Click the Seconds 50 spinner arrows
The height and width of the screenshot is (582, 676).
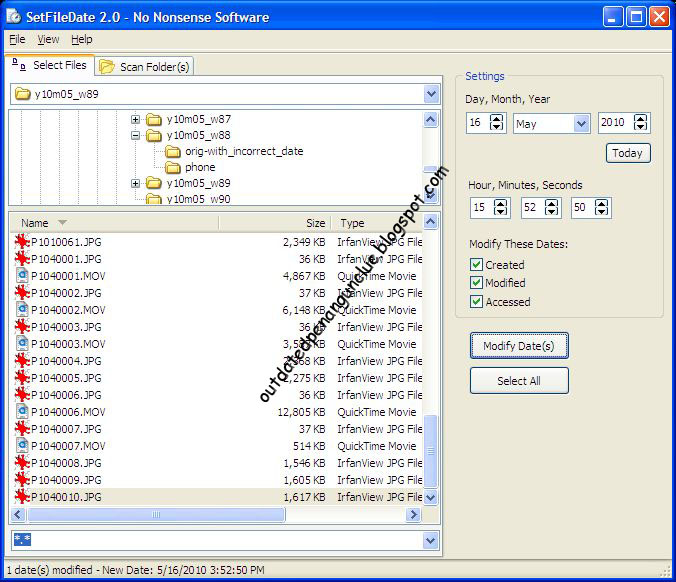[x=601, y=207]
